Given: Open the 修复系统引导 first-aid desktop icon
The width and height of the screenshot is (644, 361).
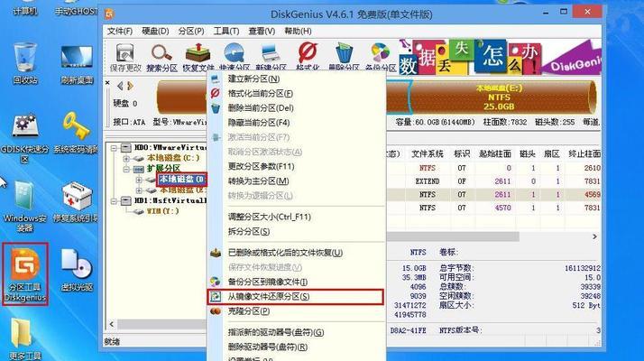Looking at the screenshot, I should click(77, 201).
